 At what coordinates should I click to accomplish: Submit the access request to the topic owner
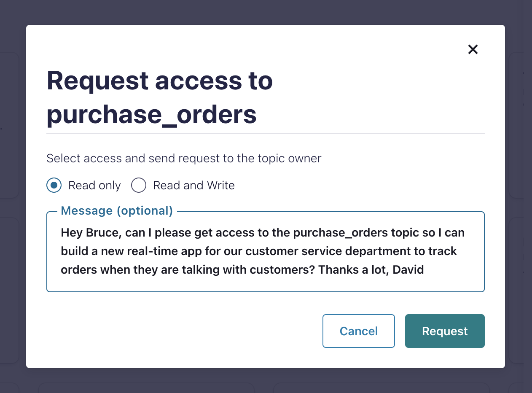click(444, 331)
